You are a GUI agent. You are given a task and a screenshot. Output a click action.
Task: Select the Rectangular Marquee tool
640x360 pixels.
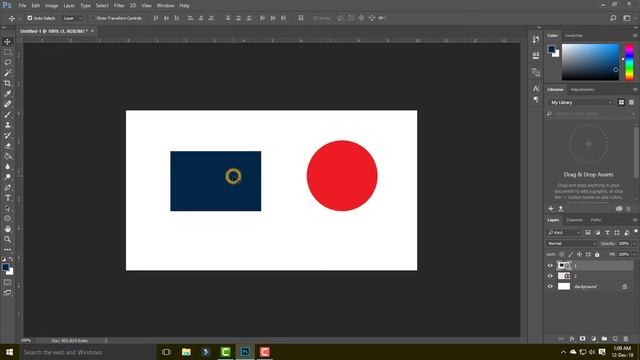coord(7,52)
